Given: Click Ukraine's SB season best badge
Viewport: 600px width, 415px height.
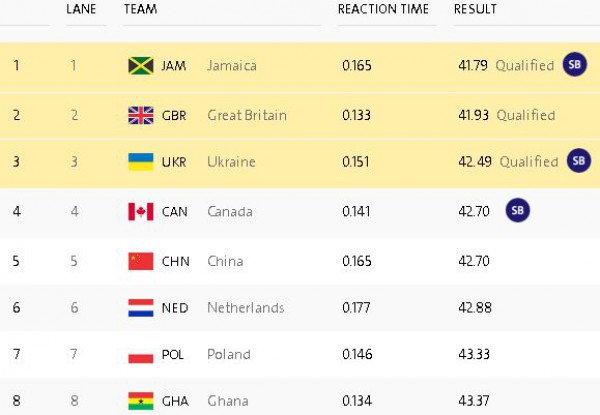Looking at the screenshot, I should pyautogui.click(x=579, y=160).
